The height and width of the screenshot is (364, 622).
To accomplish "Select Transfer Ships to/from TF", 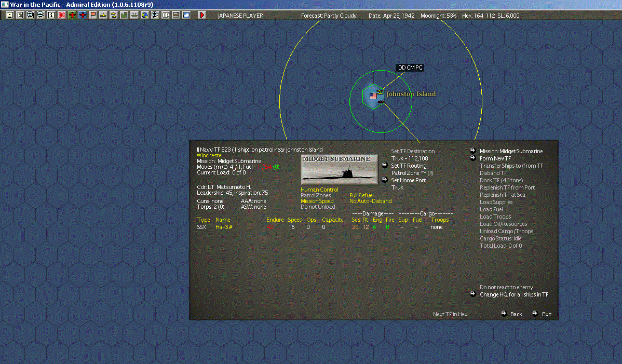I will click(x=511, y=166).
